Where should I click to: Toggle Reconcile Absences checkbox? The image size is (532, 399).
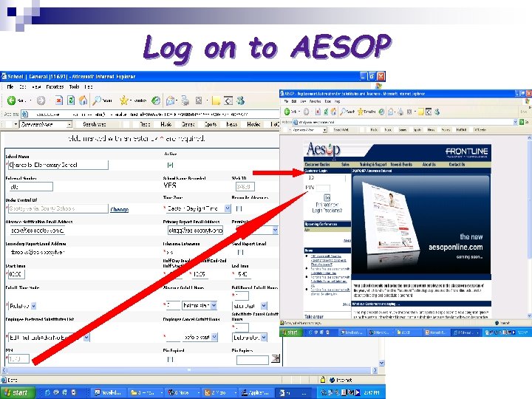coord(239,208)
